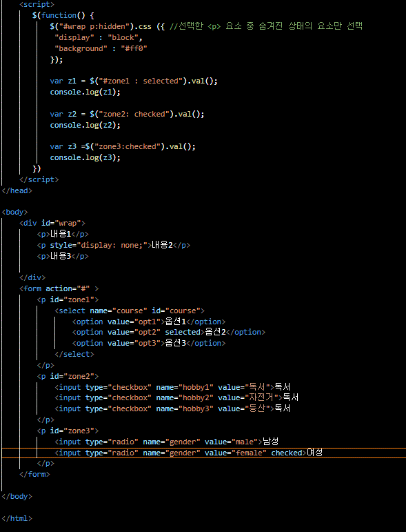Screen dimensions: 406x532
Task: Click the <p id="zone2"> tag
Action: 68,376
